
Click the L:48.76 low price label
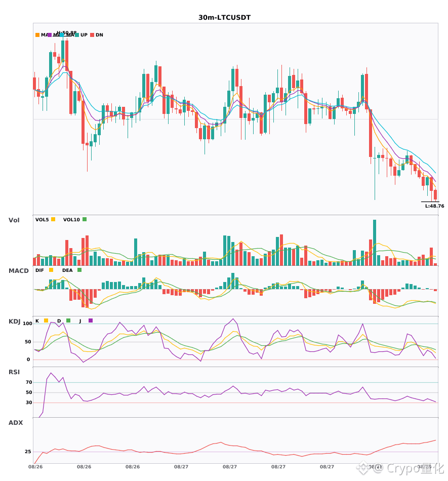point(434,206)
